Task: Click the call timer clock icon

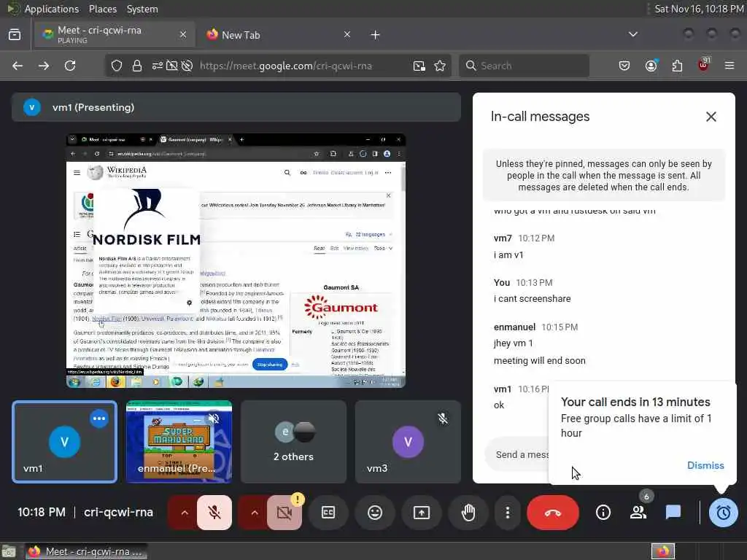Action: pyautogui.click(x=723, y=513)
